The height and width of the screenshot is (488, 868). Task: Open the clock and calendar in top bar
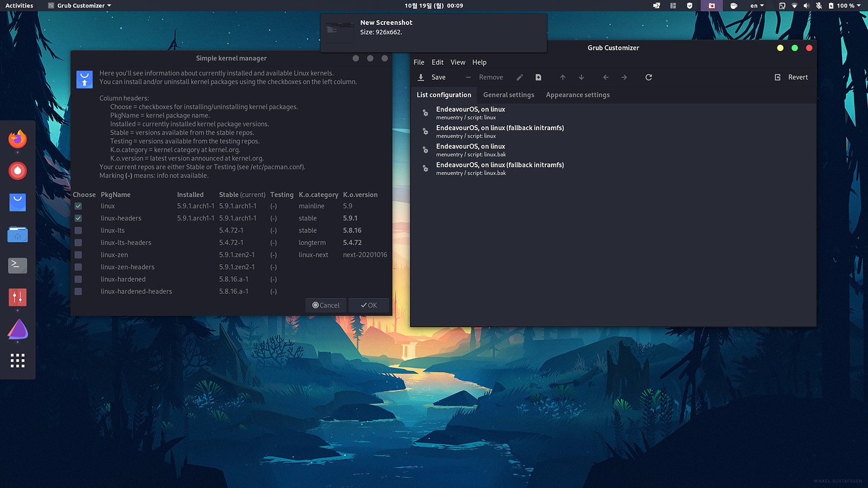coord(434,6)
